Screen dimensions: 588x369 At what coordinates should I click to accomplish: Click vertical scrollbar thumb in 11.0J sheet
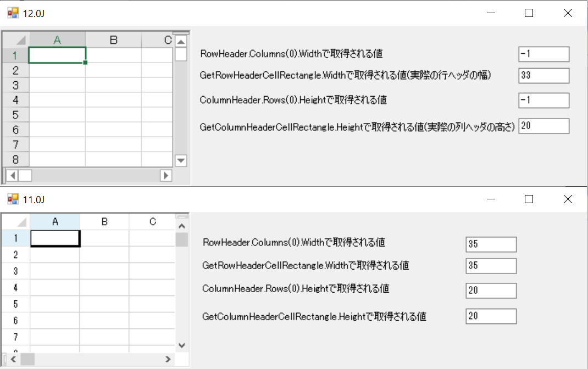(x=182, y=240)
